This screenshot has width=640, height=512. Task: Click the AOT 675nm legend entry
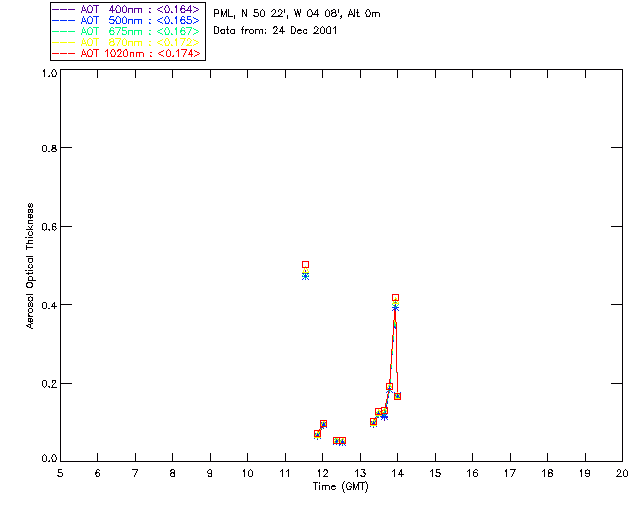127,31
